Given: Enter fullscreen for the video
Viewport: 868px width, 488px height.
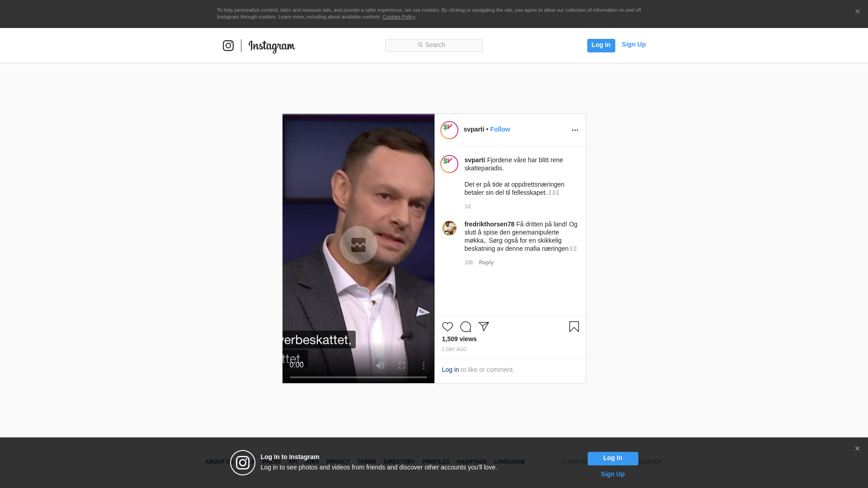Looking at the screenshot, I should click(402, 366).
